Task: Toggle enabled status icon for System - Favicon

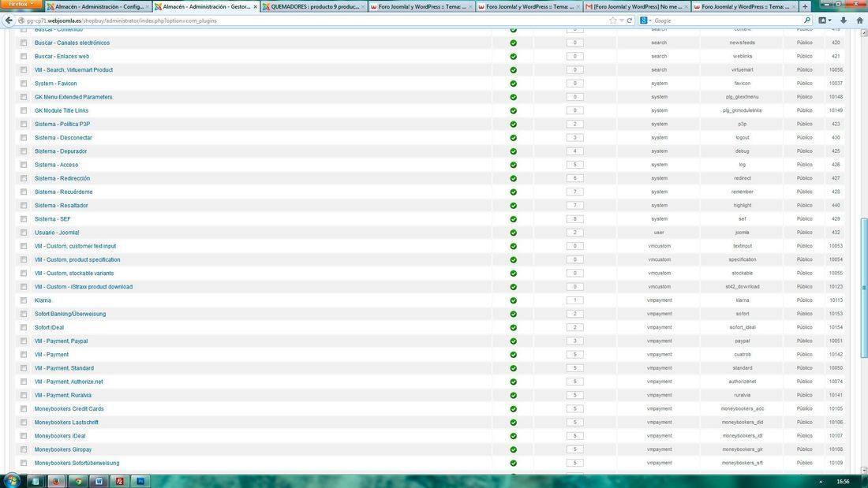Action: pyautogui.click(x=513, y=84)
